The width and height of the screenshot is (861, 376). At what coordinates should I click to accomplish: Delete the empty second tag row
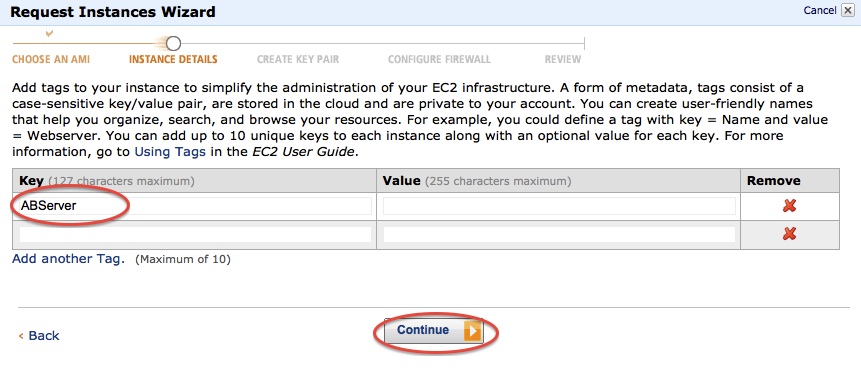coord(790,234)
